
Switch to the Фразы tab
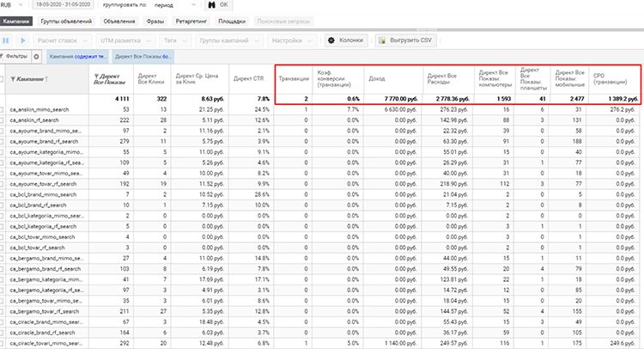155,21
